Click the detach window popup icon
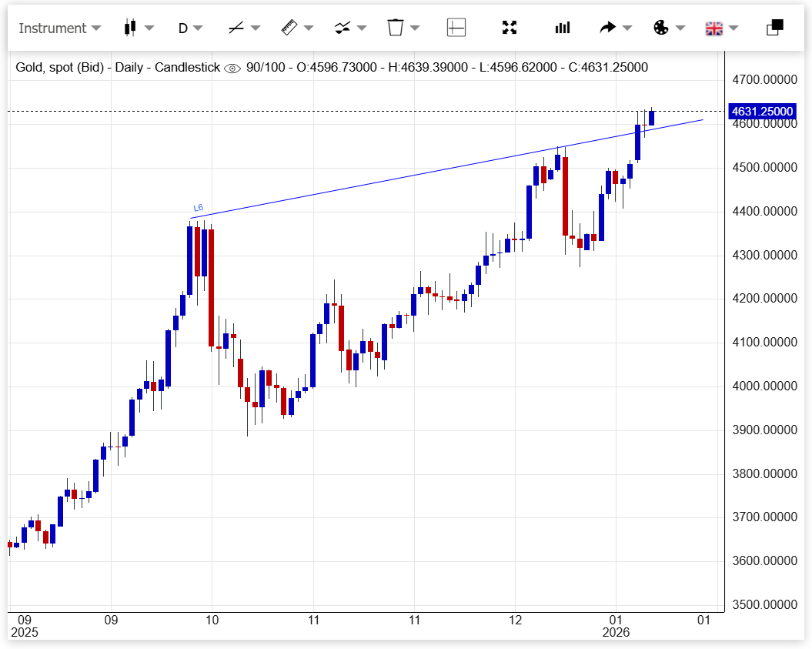Image resolution: width=812 pixels, height=649 pixels. 774,28
